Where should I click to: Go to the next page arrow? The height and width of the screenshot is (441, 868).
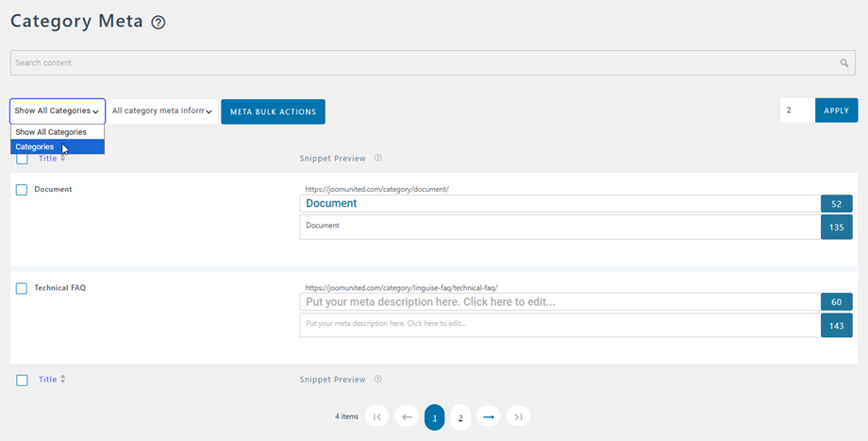(489, 416)
